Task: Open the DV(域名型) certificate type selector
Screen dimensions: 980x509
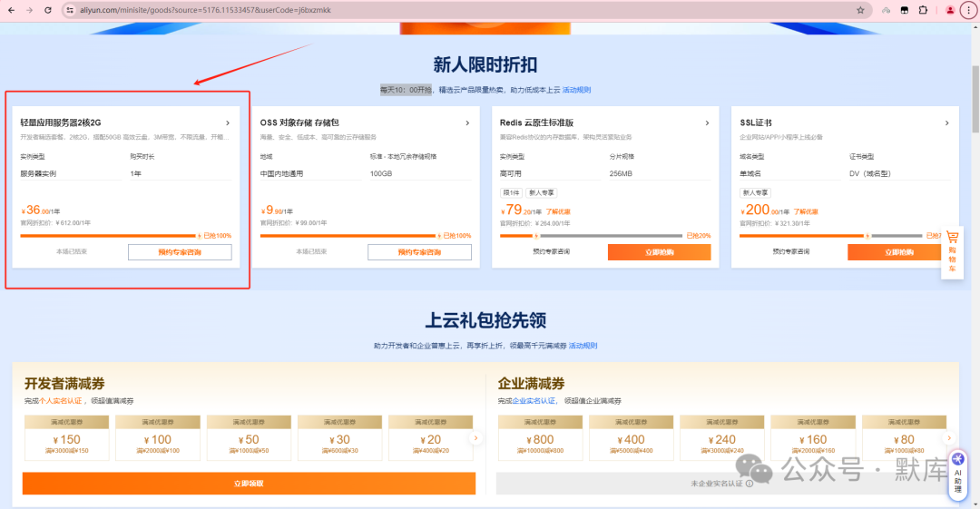Action: tap(900, 174)
